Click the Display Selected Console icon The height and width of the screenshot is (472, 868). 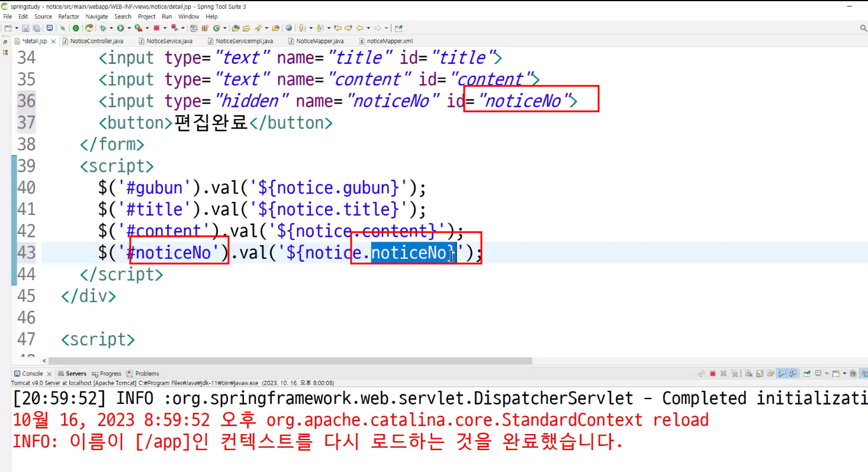pos(818,374)
